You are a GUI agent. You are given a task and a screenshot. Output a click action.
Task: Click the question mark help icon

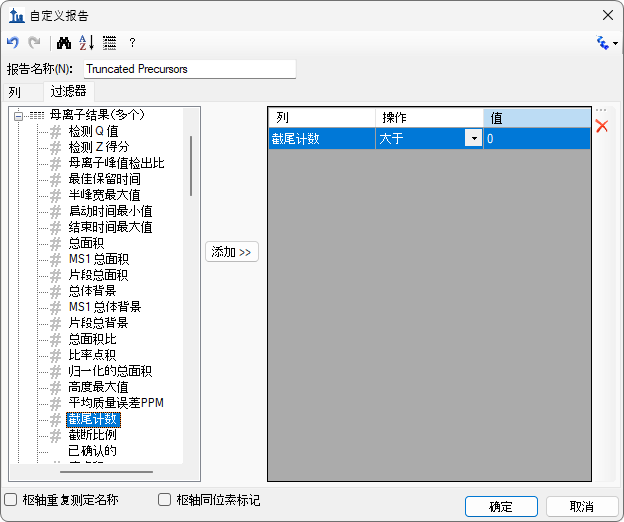coord(132,43)
